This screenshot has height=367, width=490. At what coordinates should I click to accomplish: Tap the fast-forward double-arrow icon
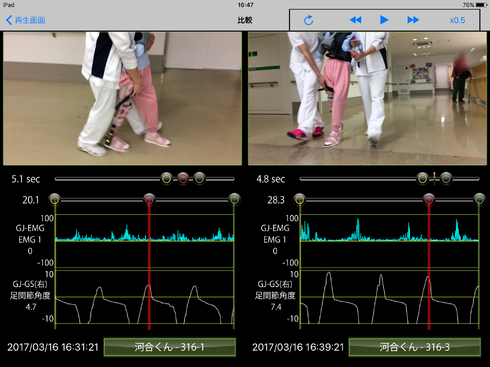413,20
